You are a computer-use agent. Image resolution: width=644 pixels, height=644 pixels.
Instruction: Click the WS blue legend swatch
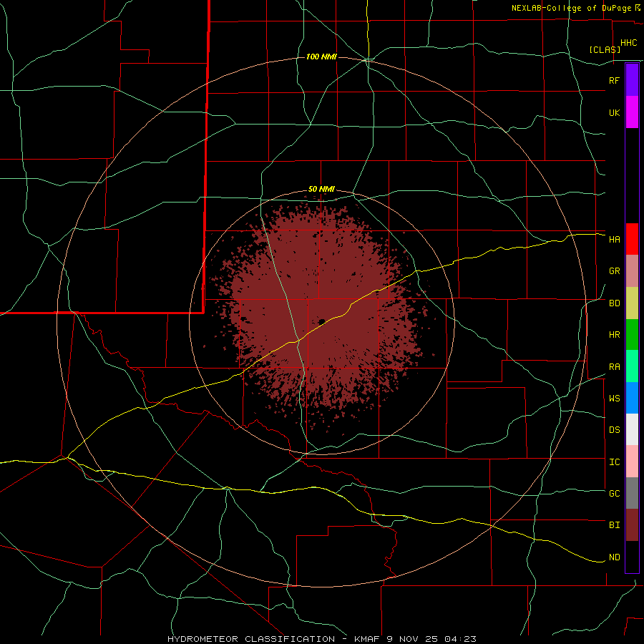(x=632, y=398)
